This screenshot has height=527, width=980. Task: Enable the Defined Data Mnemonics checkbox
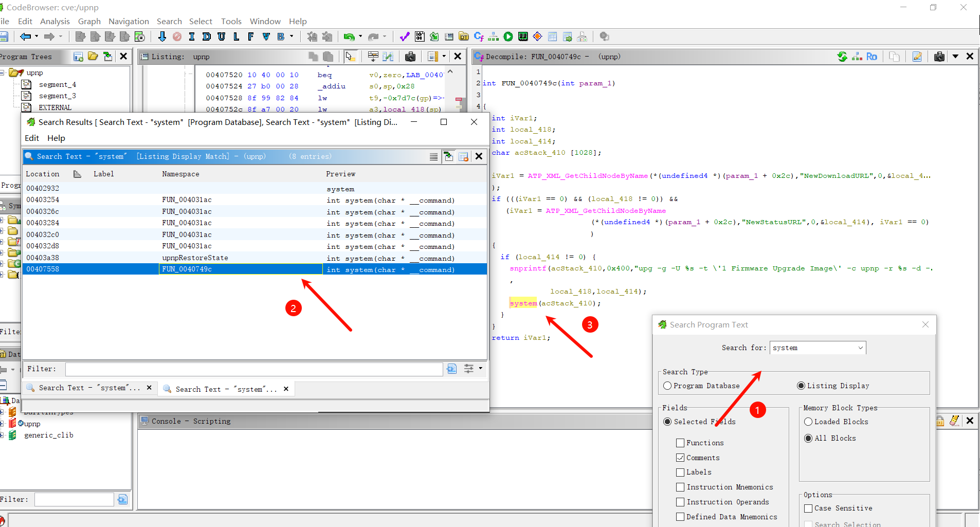click(x=680, y=517)
